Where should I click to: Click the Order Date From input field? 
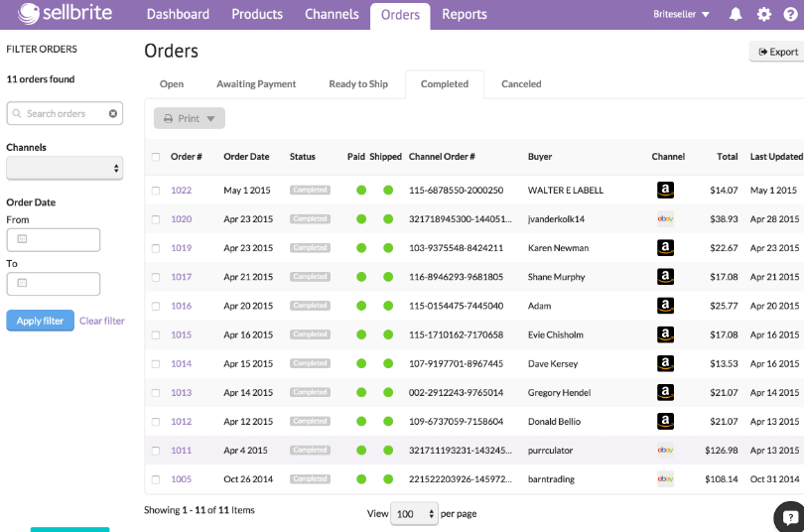click(54, 240)
